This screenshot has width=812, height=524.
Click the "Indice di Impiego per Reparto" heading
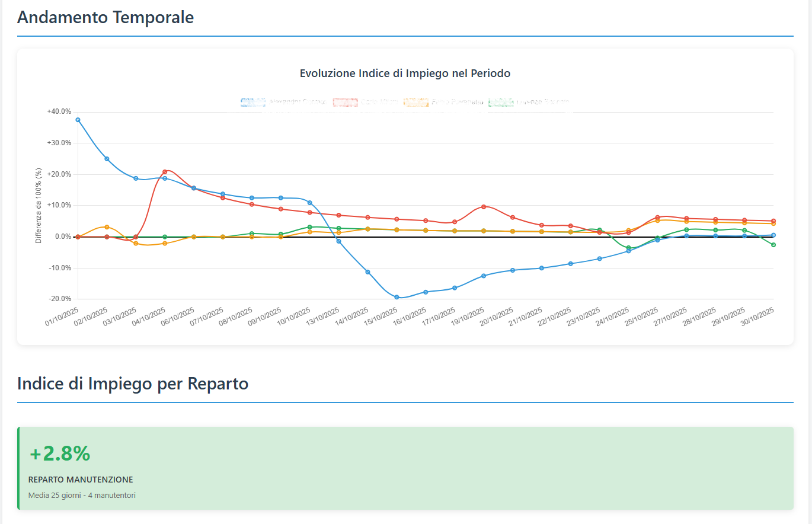(133, 384)
